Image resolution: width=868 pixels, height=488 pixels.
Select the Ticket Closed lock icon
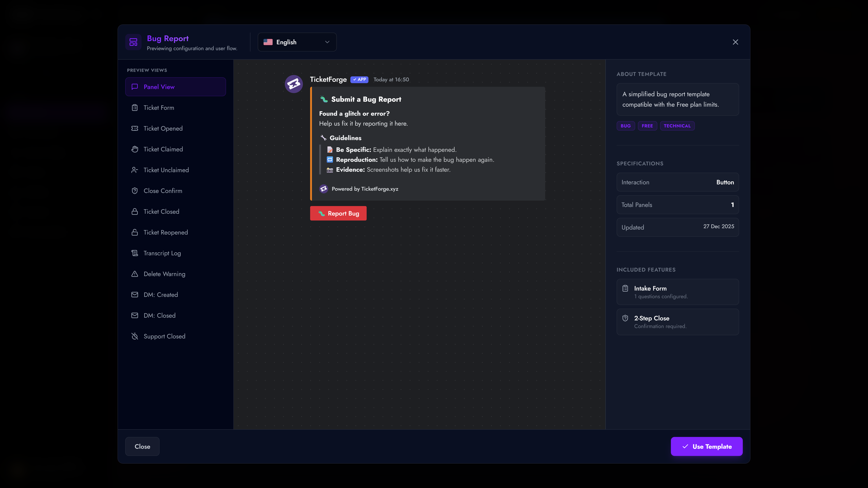point(135,211)
